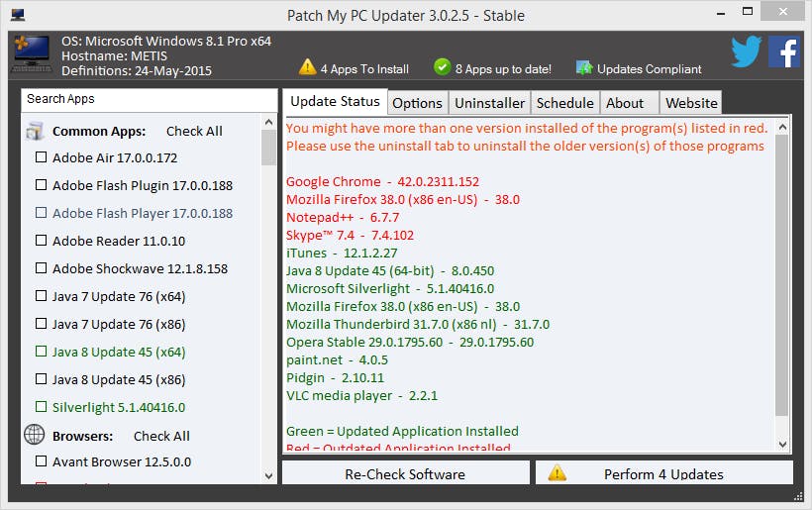Click the Browsers globe icon
The image size is (812, 510).
tap(35, 435)
